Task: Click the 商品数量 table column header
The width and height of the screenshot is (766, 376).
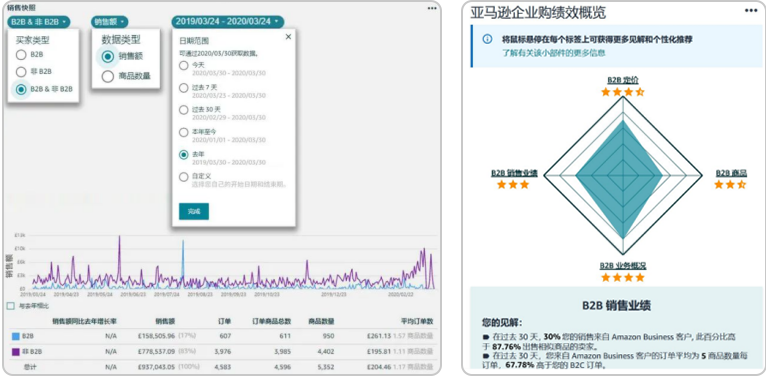Action: tap(321, 321)
